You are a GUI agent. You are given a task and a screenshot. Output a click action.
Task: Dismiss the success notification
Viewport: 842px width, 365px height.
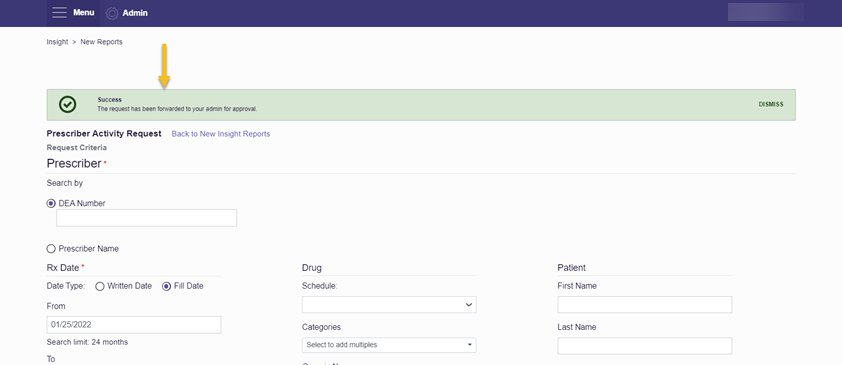click(x=771, y=105)
